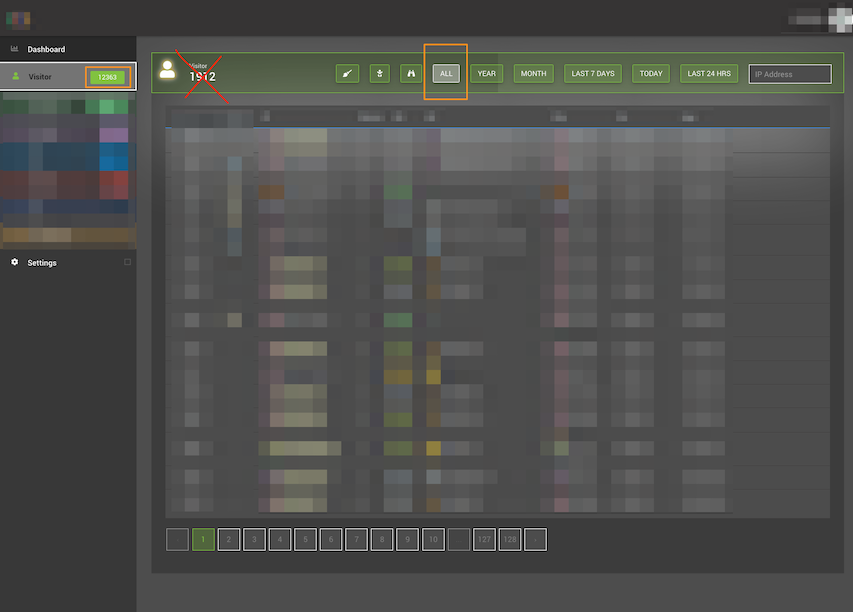
Task: Click the green Visitor person icon in sidebar
Action: (16, 77)
